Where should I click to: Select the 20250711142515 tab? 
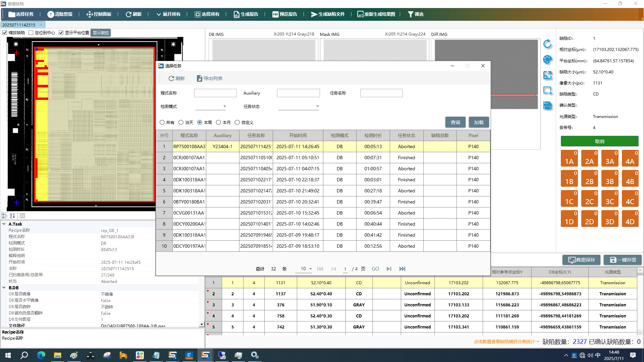(x=19, y=25)
